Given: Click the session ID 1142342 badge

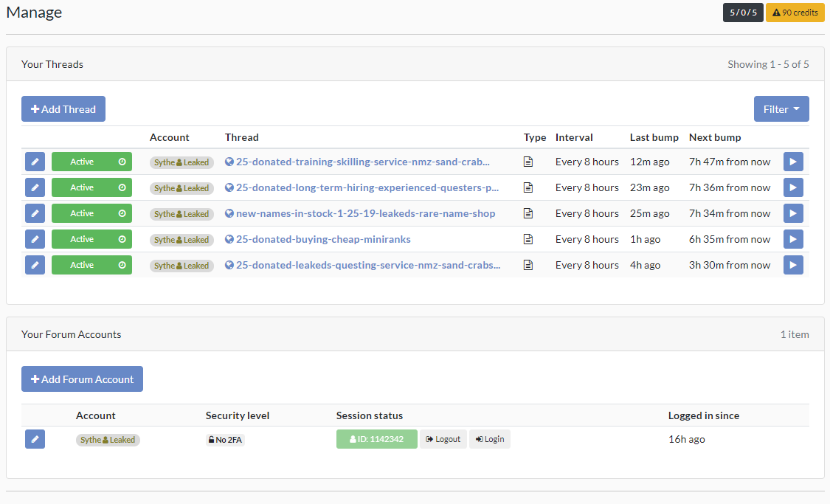Looking at the screenshot, I should tap(376, 439).
